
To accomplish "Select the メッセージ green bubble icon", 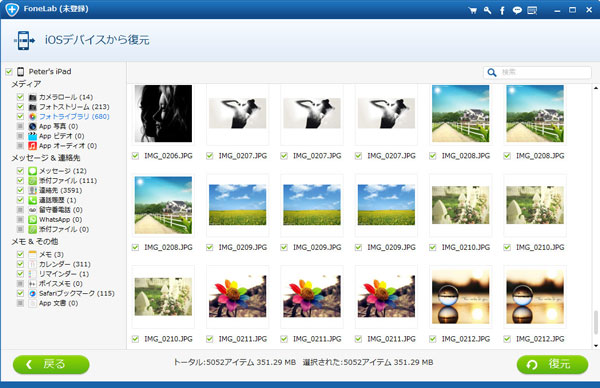I will (x=33, y=171).
